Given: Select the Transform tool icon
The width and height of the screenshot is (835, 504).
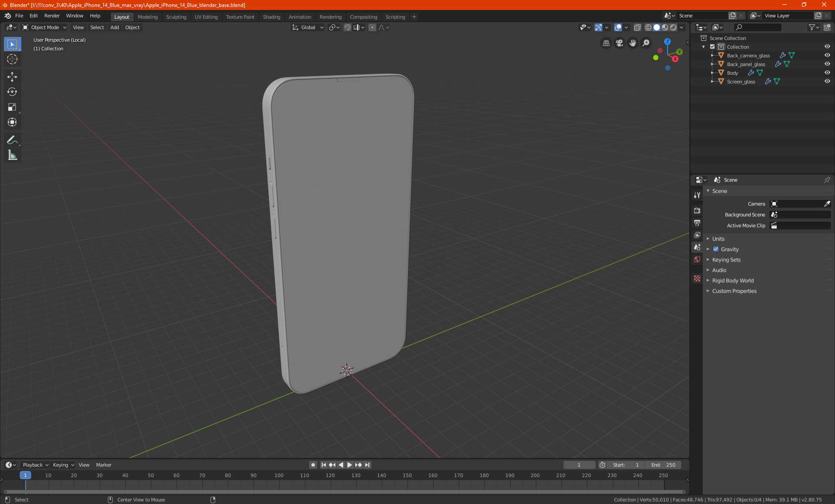Looking at the screenshot, I should [12, 122].
